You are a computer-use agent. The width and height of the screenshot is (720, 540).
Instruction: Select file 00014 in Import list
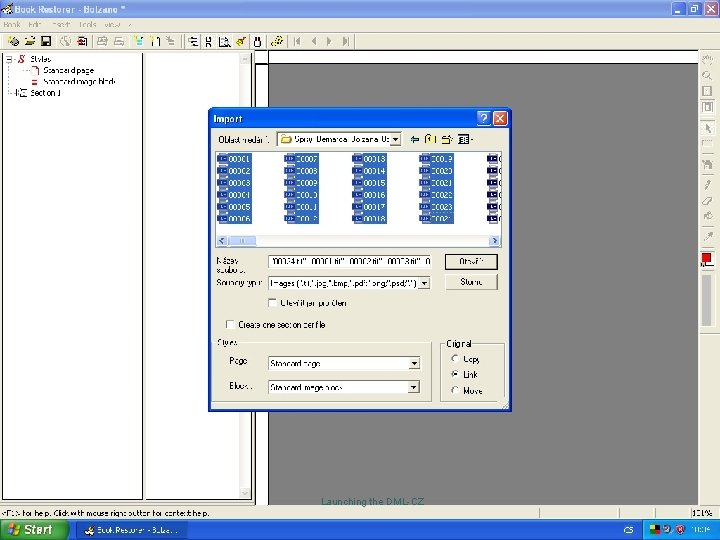[369, 171]
